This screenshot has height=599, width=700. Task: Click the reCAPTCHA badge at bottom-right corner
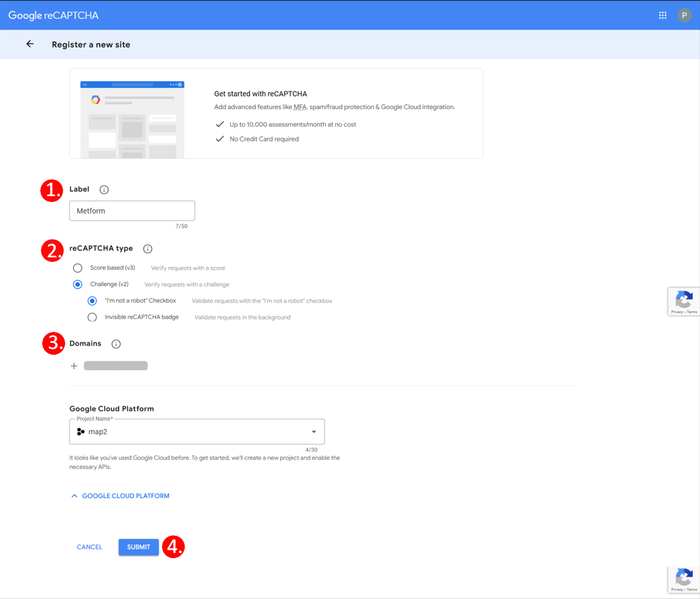(x=684, y=579)
